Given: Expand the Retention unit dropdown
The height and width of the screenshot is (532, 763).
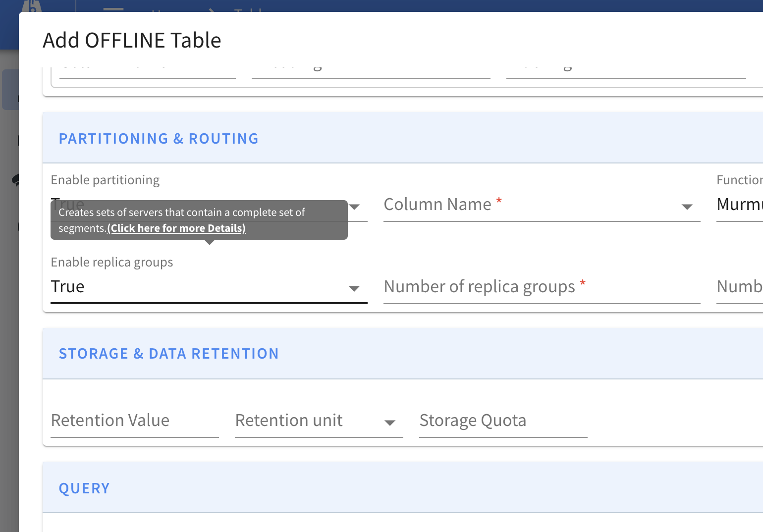Looking at the screenshot, I should (390, 423).
